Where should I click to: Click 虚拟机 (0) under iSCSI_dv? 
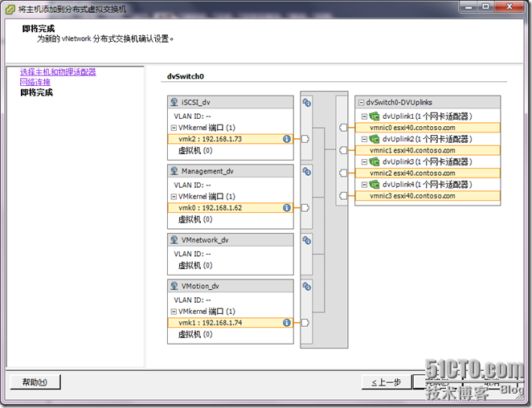pyautogui.click(x=195, y=150)
